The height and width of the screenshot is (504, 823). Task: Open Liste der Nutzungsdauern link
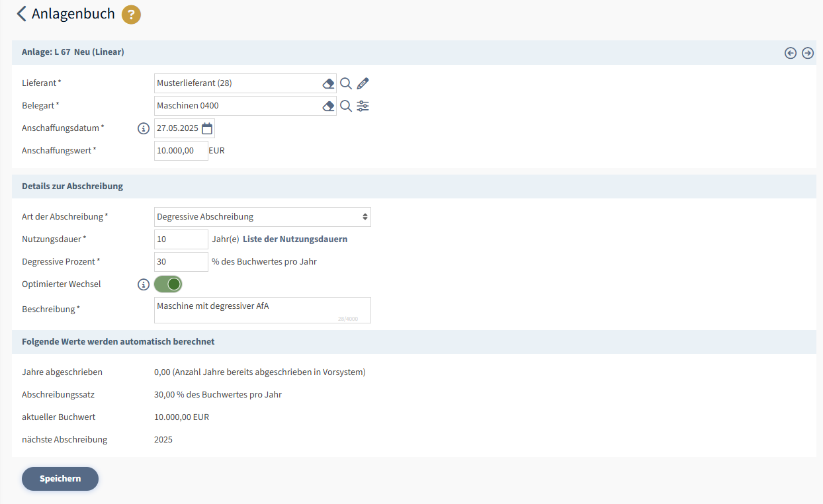point(295,239)
